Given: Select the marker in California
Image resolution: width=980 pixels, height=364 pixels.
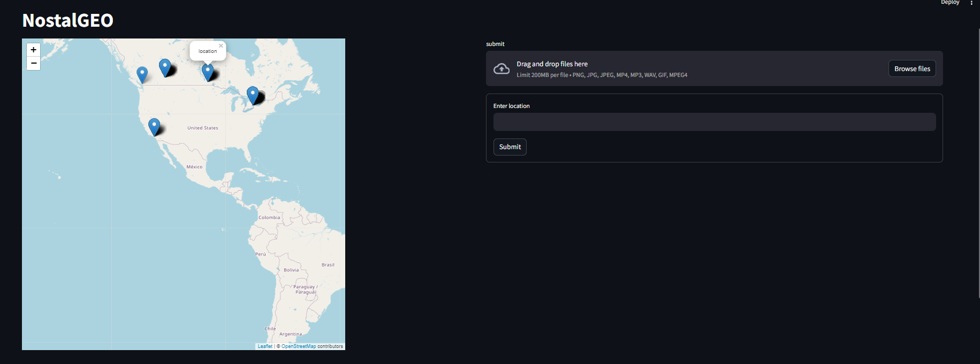Looking at the screenshot, I should pos(154,127).
